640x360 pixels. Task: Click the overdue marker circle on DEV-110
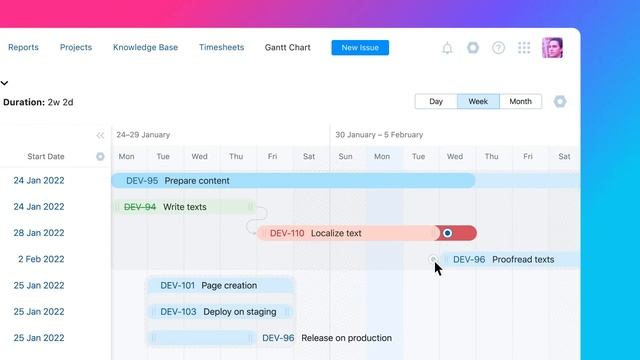pyautogui.click(x=448, y=233)
